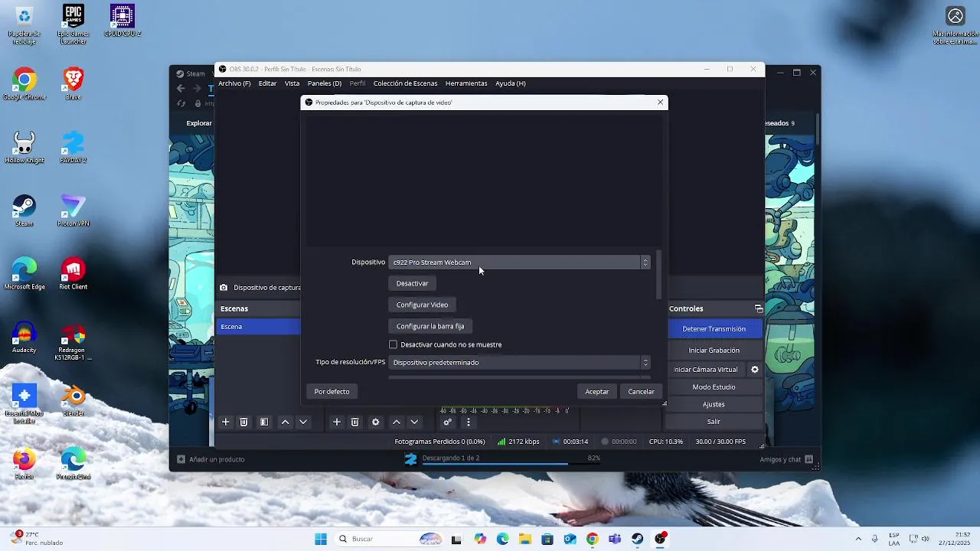980x551 pixels.
Task: Open the Riot Client desktop icon
Action: pyautogui.click(x=73, y=275)
